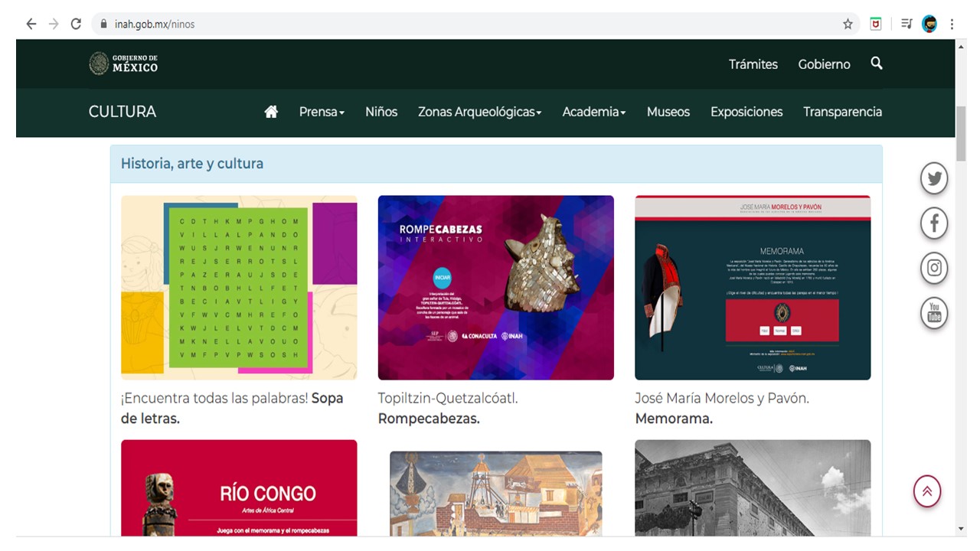Open INAH Instagram page

(x=934, y=268)
